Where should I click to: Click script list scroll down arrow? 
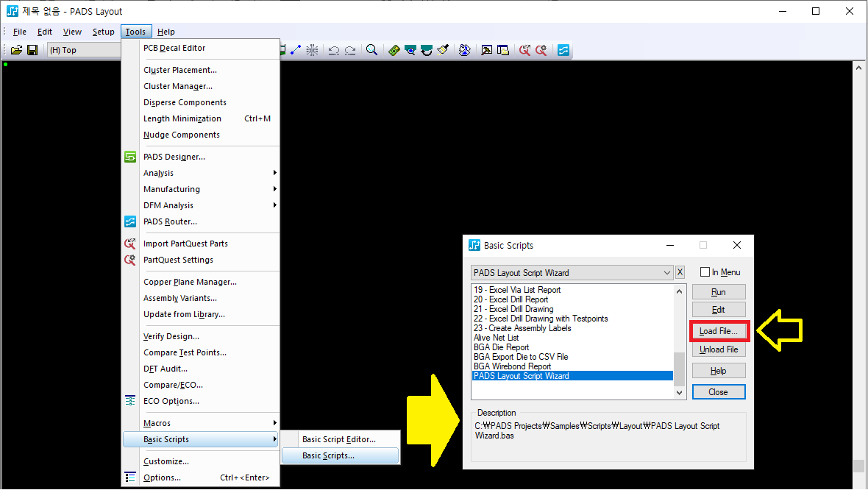tap(679, 393)
